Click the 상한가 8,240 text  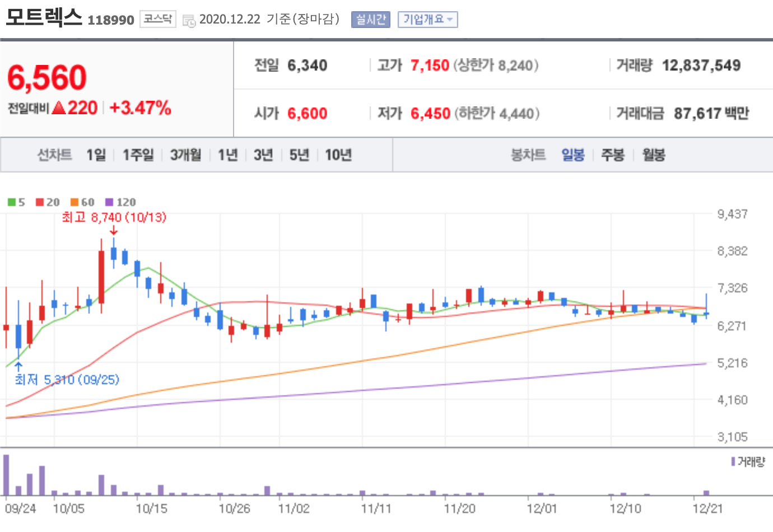(x=496, y=66)
